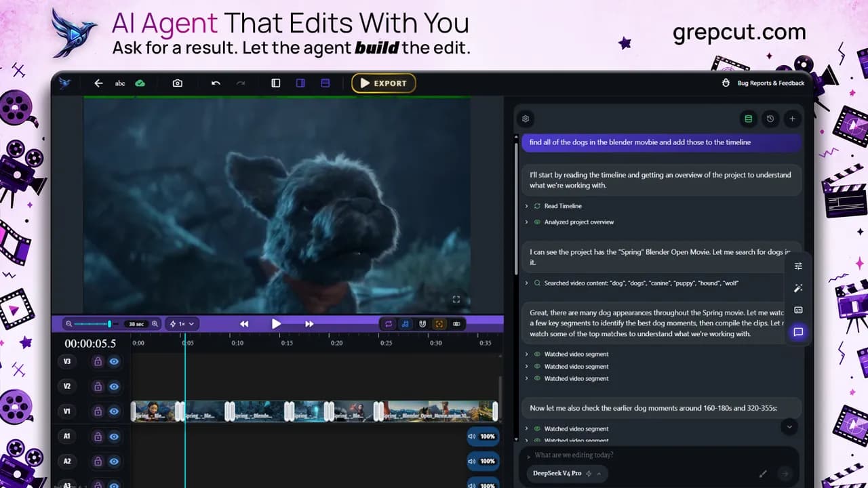
Task: Open the captions side tab
Action: [798, 310]
